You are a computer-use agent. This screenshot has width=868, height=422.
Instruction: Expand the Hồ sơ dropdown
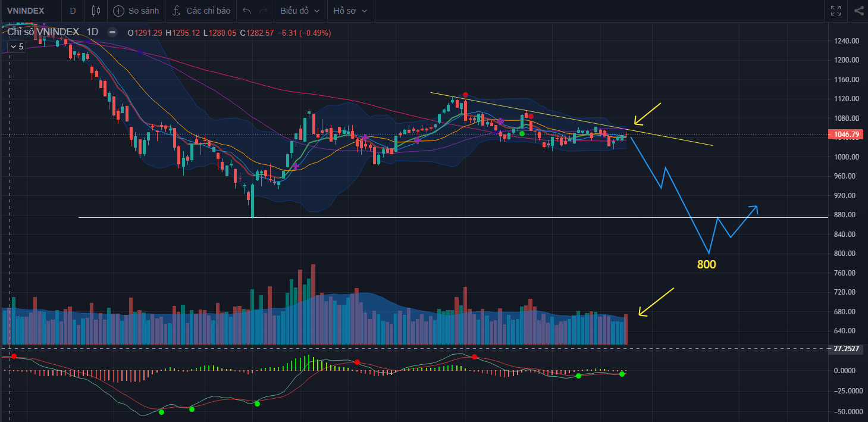(x=350, y=11)
